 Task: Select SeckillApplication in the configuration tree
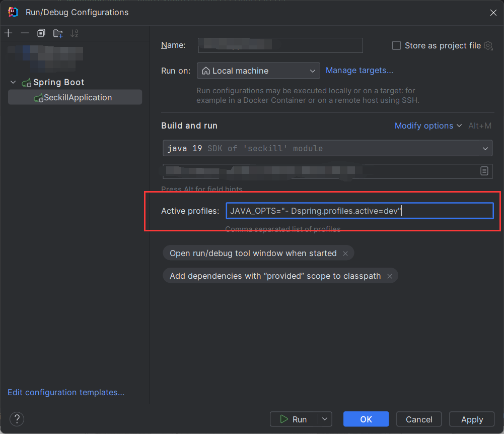click(x=78, y=97)
